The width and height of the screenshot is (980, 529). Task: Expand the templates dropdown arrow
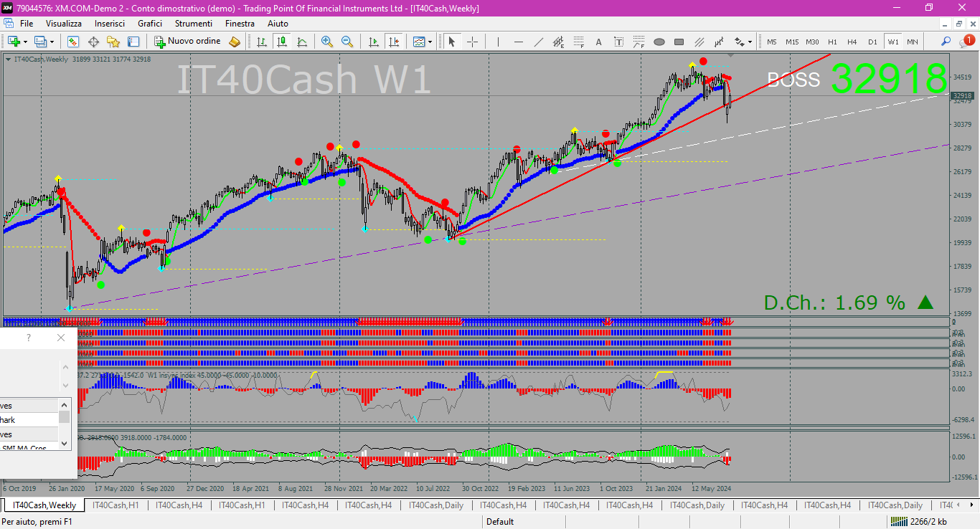click(430, 42)
